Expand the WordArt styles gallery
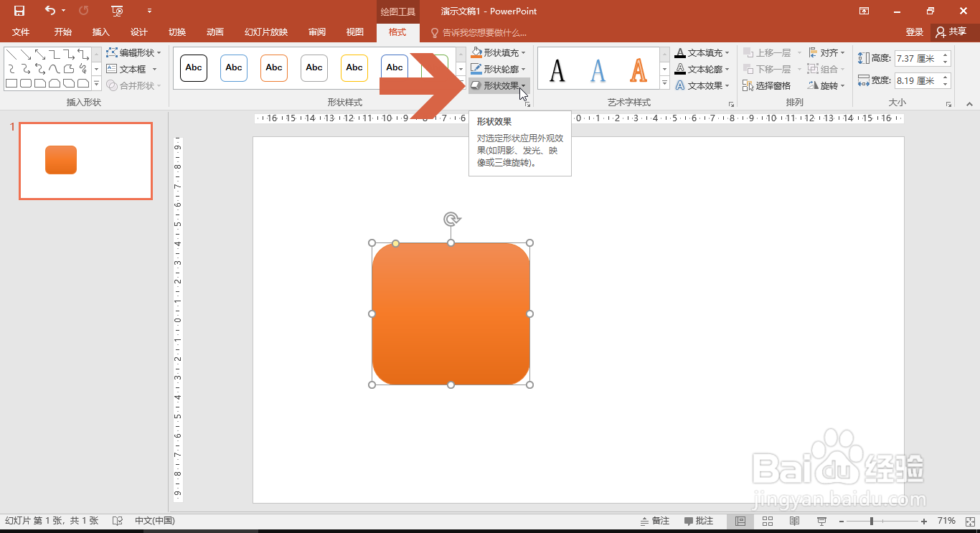980x533 pixels. coord(664,84)
